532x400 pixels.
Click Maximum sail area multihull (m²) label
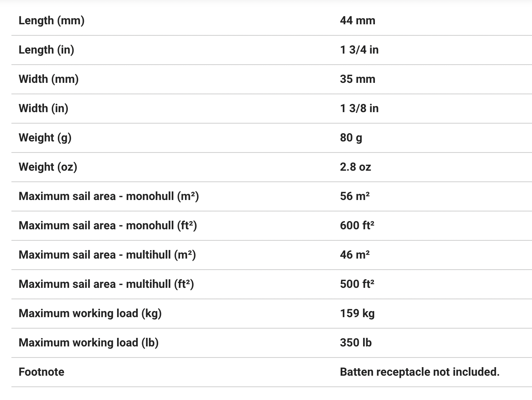point(107,255)
